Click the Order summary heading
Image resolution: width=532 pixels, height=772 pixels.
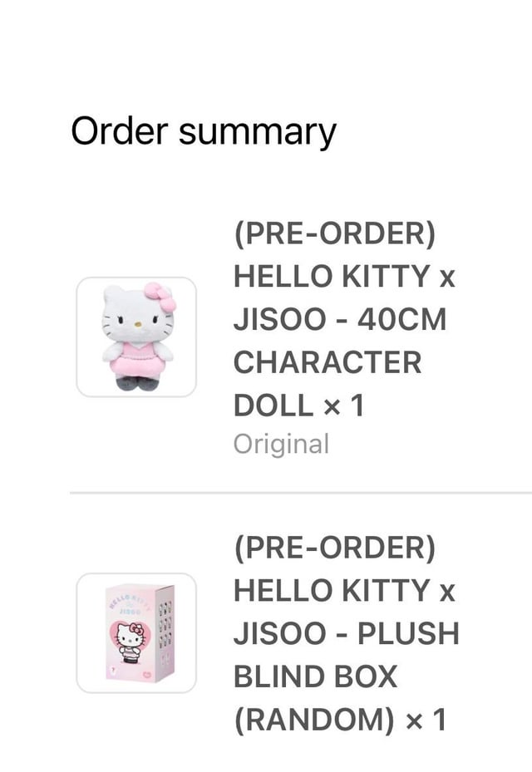pos(204,131)
